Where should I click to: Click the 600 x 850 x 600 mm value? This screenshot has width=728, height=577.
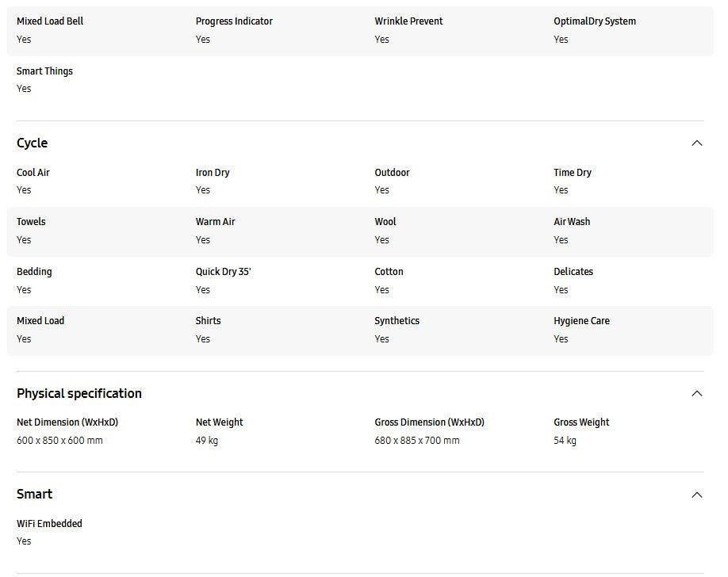59,441
